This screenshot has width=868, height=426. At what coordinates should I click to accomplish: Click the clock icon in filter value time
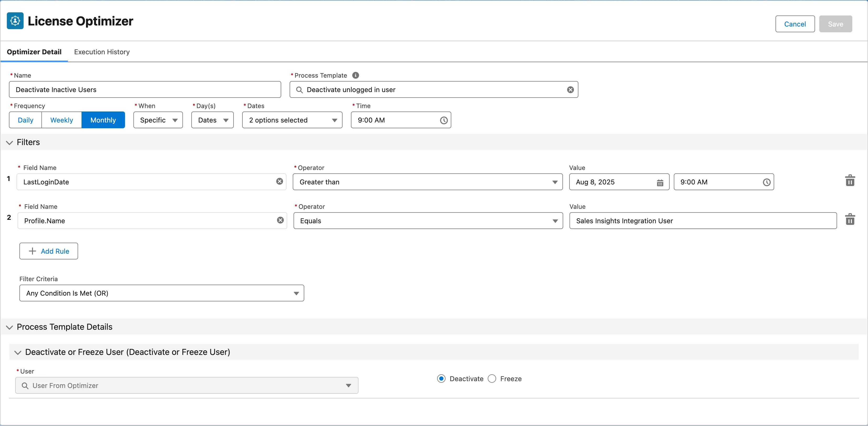pos(766,183)
